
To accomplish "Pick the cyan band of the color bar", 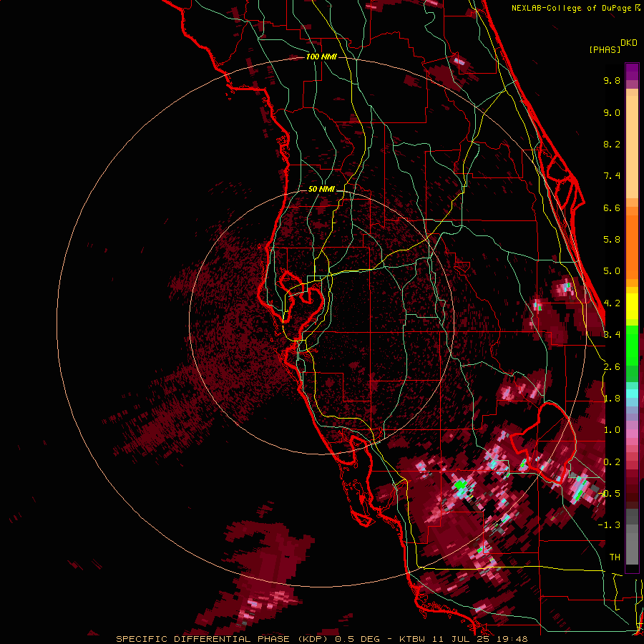I will 632,393.
